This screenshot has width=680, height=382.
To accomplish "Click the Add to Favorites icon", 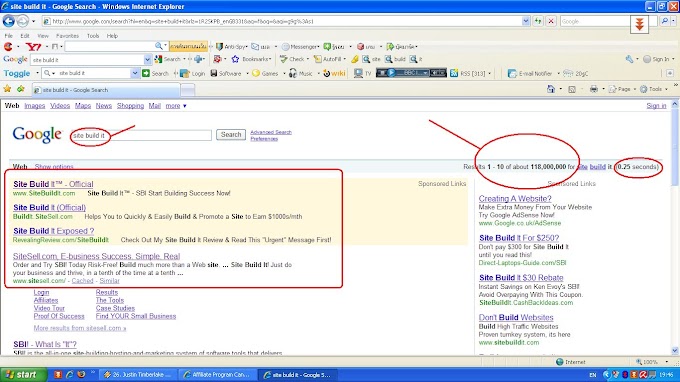I will tap(21, 89).
